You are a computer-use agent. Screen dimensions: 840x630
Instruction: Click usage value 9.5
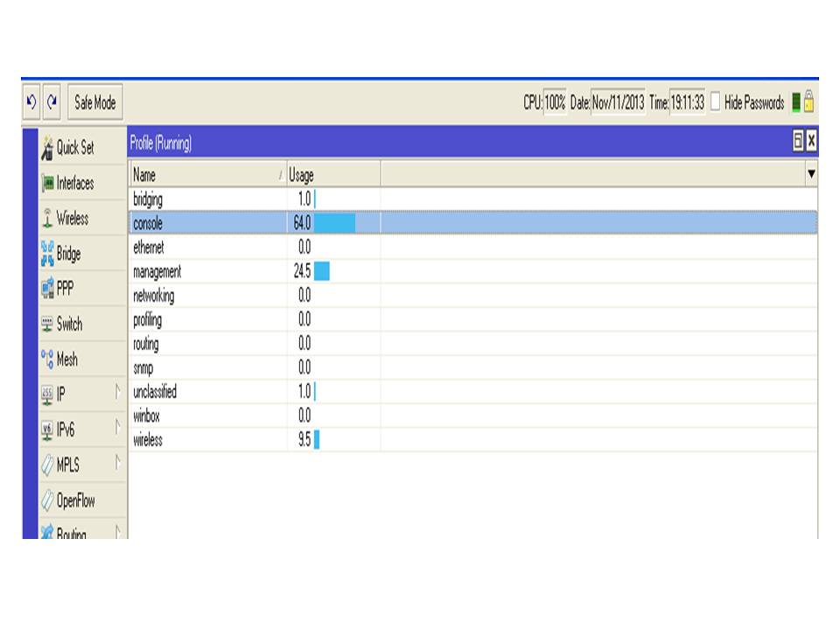coord(304,440)
